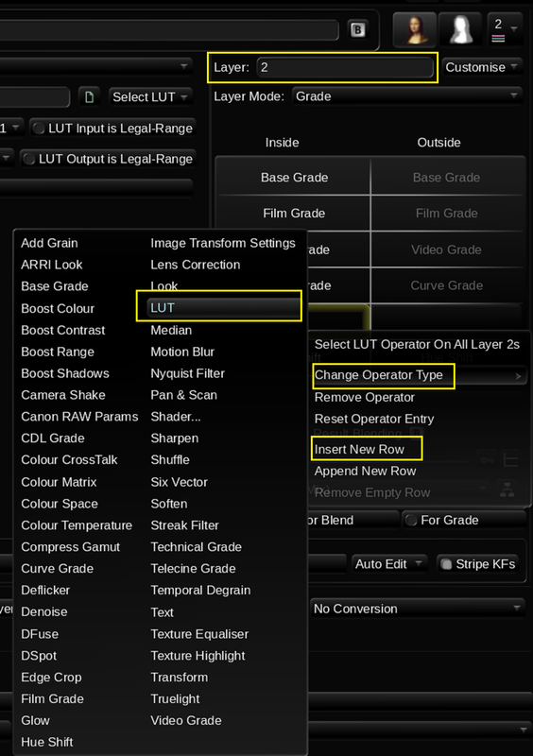Click in the Layer number field
Image resolution: width=533 pixels, height=756 pixels.
click(345, 67)
